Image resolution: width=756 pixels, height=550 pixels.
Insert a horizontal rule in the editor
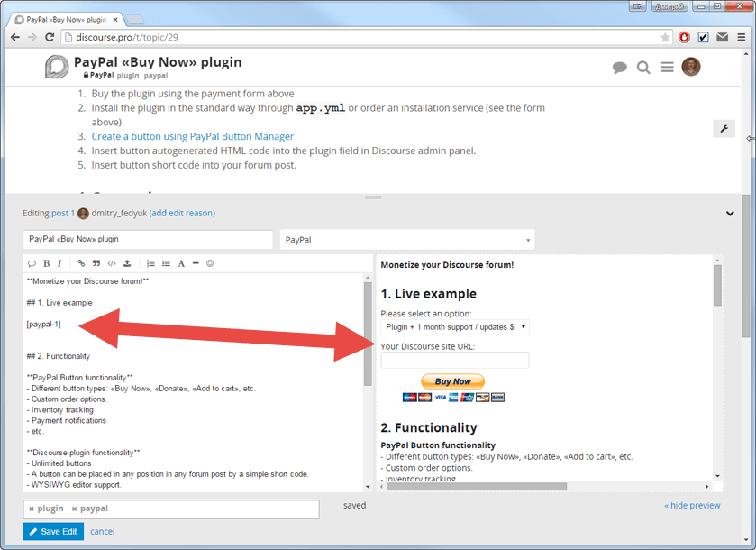[196, 263]
